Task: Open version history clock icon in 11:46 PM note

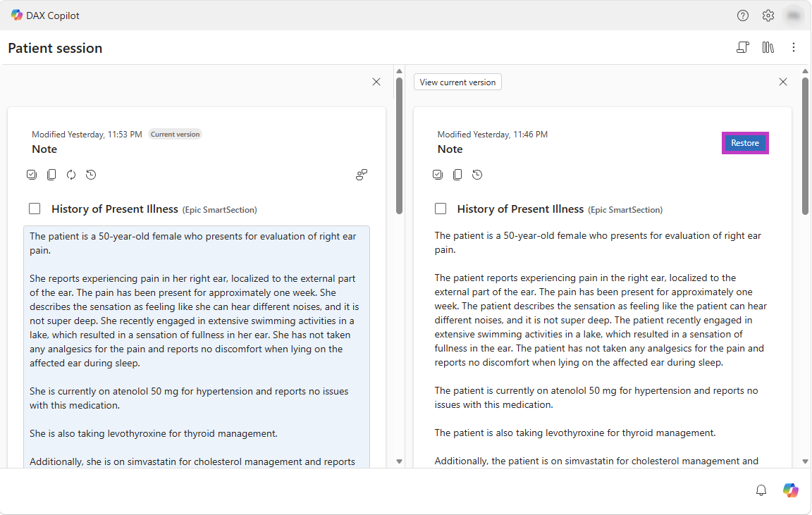Action: click(477, 175)
